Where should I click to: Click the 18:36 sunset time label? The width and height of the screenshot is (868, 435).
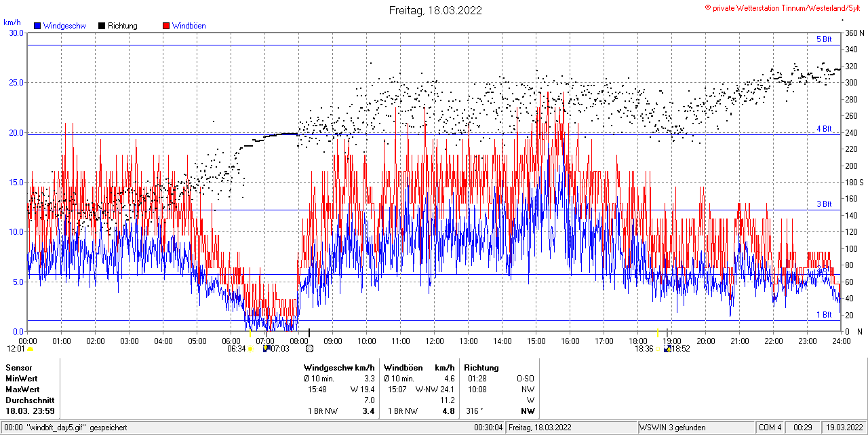[644, 349]
